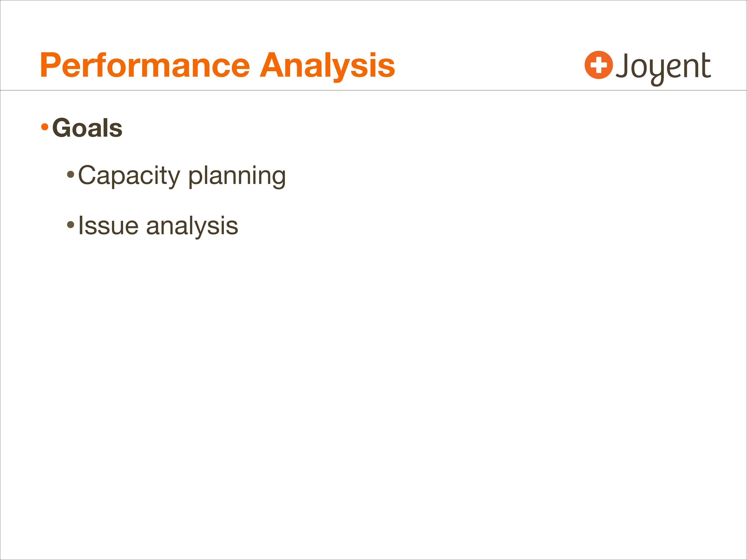
Task: Select the Issue analysis bullet text
Action: [x=158, y=225]
